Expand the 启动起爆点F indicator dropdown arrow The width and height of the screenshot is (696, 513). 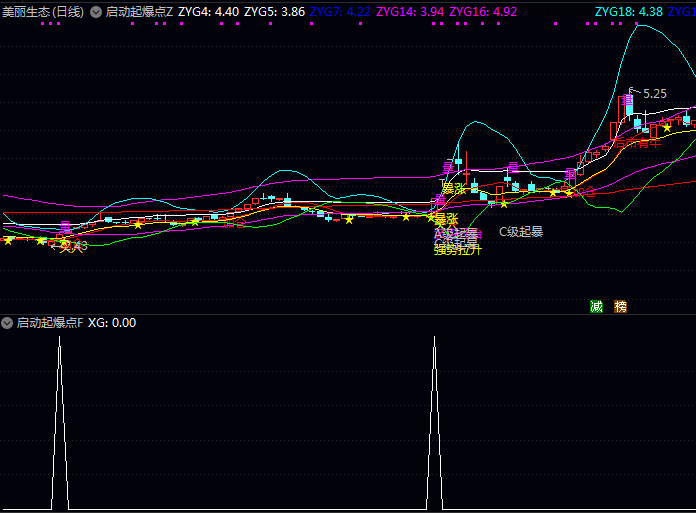click(7, 323)
